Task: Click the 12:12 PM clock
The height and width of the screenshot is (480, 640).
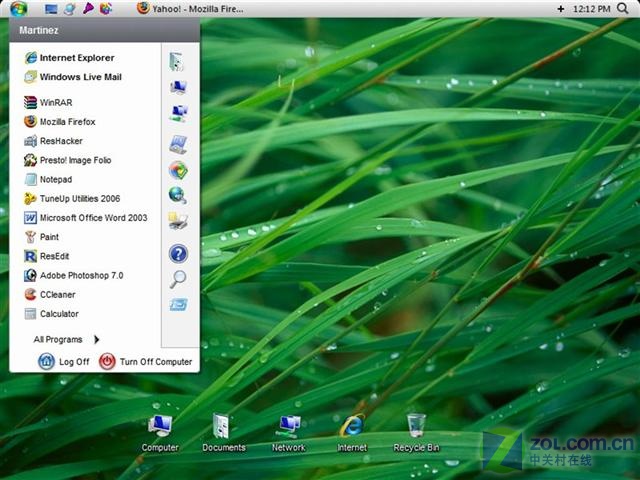Action: point(591,9)
